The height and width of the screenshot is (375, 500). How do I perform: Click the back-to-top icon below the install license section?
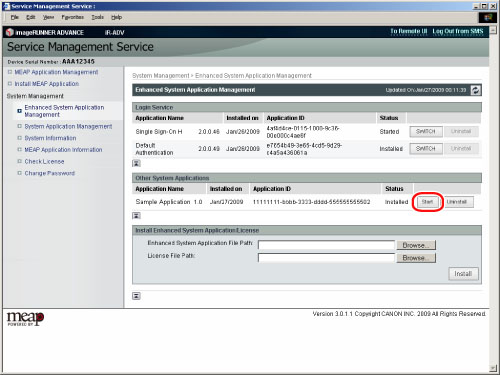pyautogui.click(x=136, y=296)
